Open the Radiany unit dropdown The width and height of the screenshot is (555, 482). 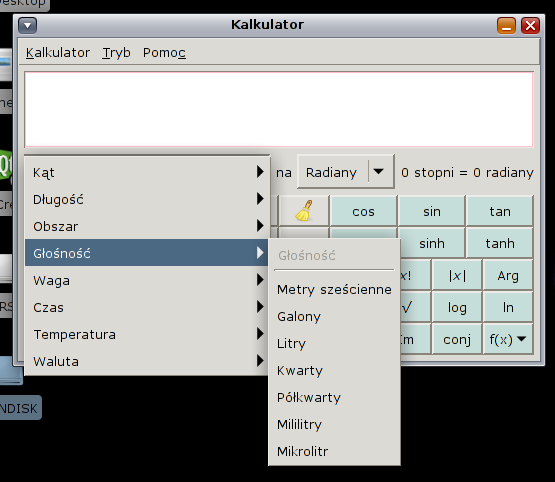coord(345,172)
